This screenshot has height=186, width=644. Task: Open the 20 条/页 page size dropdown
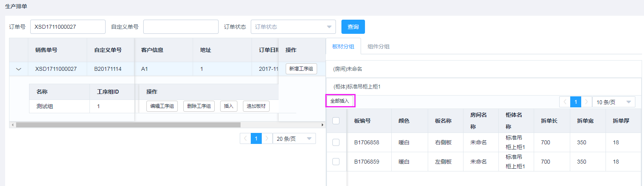(x=294, y=138)
